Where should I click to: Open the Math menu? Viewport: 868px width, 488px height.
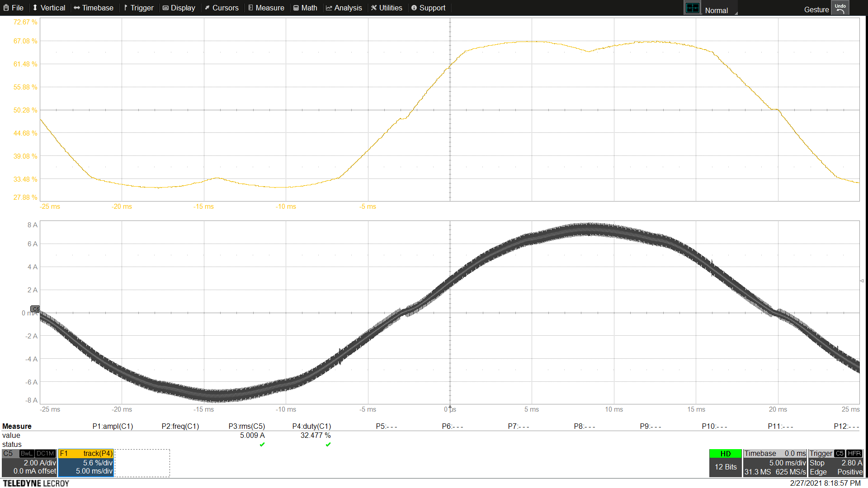pos(305,8)
